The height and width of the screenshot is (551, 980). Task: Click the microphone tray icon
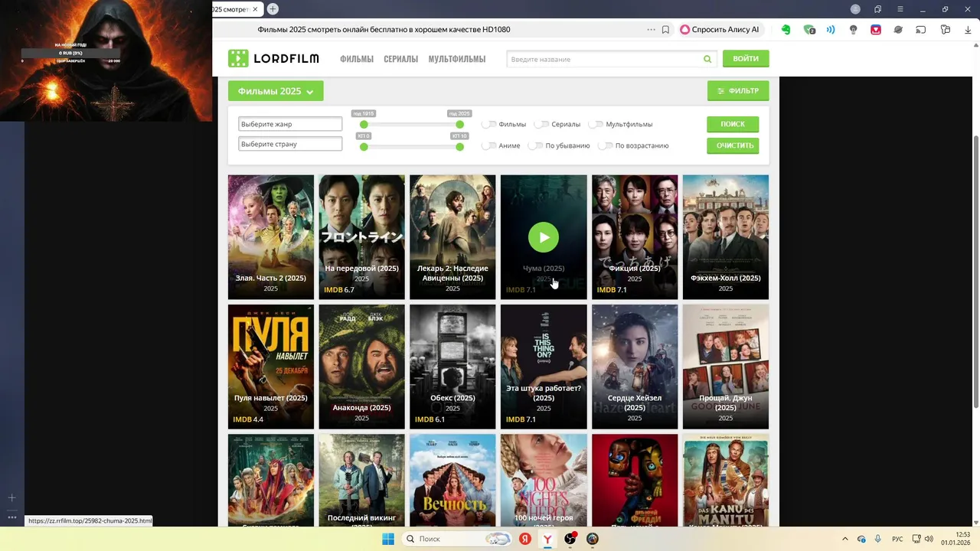point(877,539)
